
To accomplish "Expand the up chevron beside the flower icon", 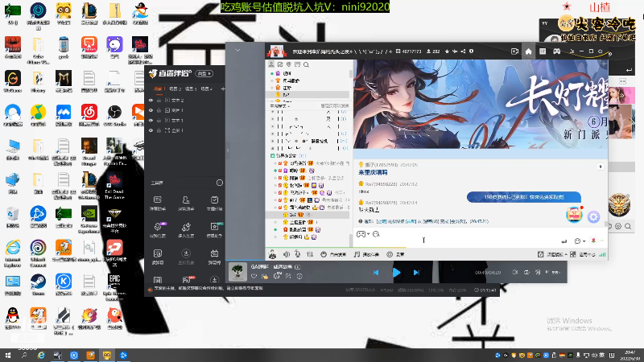I will 602,241.
